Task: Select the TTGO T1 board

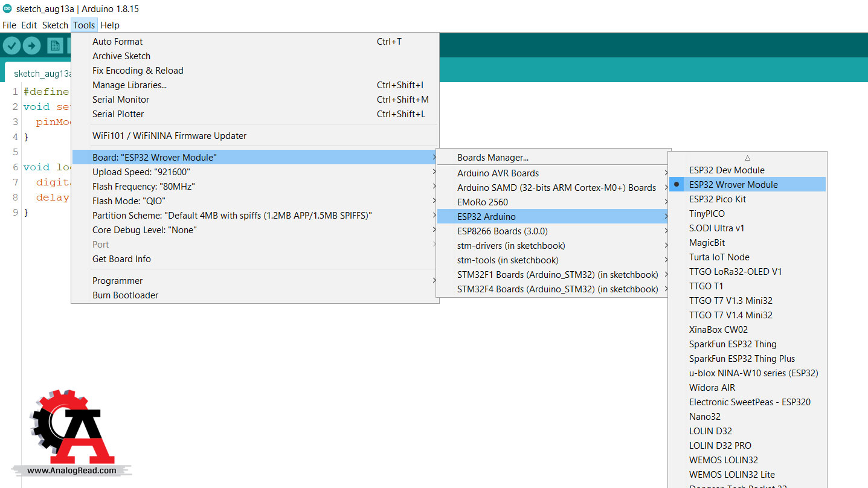Action: [x=747, y=286]
